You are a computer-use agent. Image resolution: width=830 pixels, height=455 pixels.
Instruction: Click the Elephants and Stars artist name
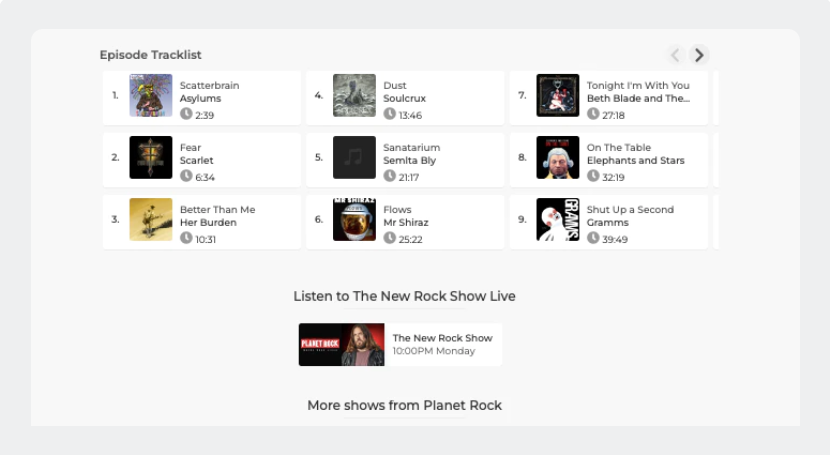pos(635,161)
